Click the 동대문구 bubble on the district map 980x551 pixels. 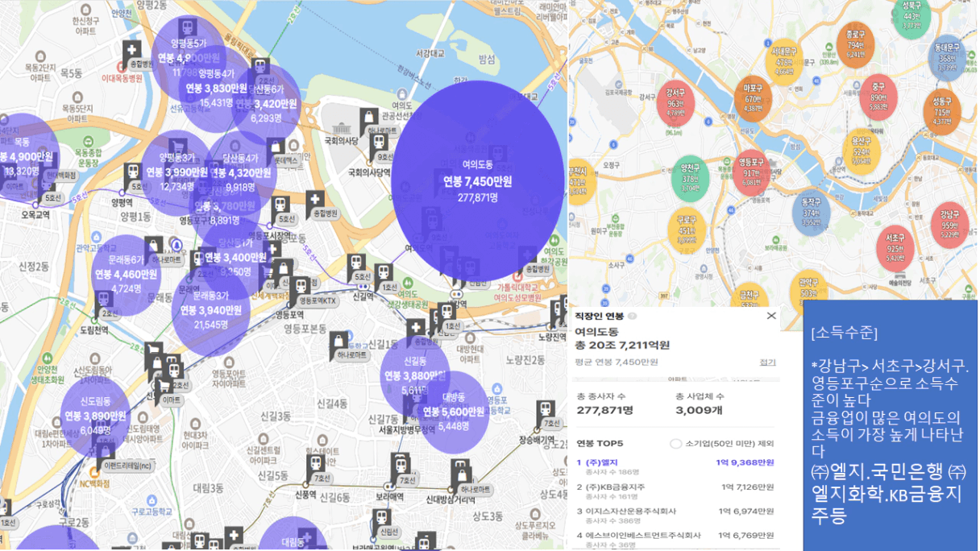(x=948, y=58)
